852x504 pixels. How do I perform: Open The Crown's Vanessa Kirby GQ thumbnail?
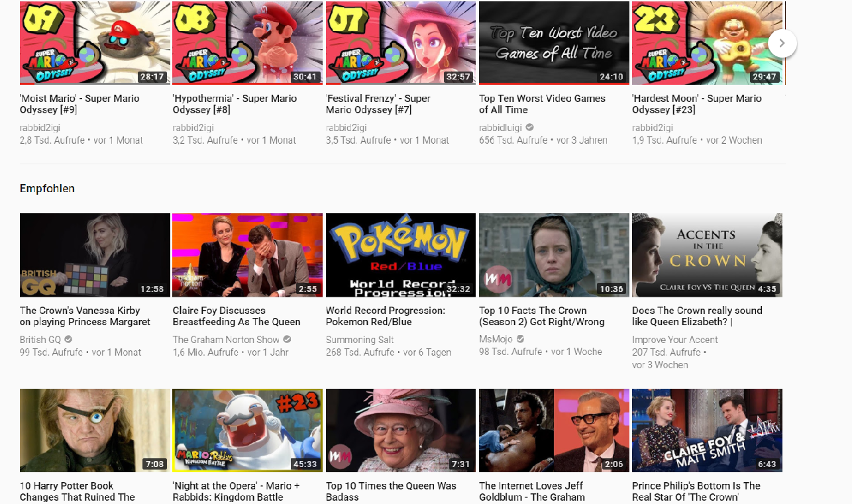click(95, 255)
